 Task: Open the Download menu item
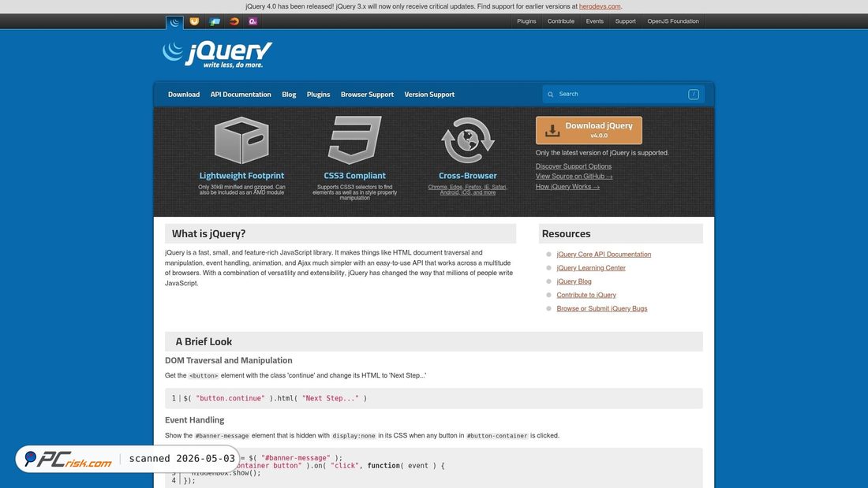(x=184, y=95)
